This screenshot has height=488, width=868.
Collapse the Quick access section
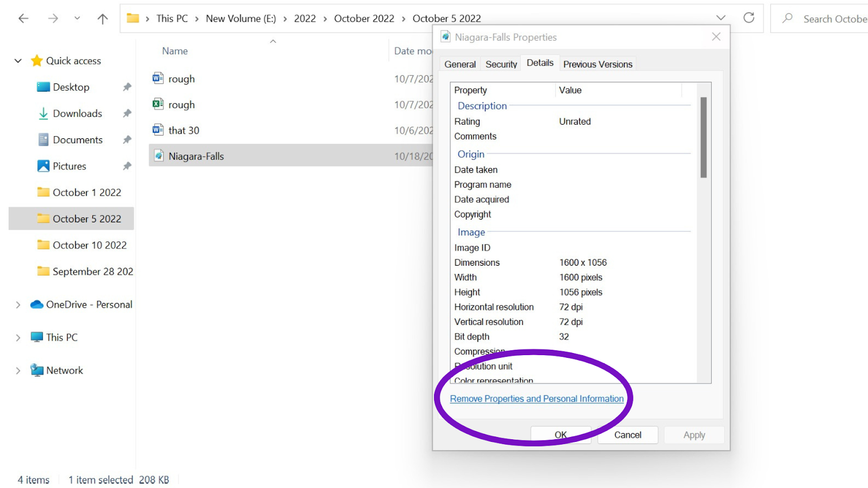(18, 60)
